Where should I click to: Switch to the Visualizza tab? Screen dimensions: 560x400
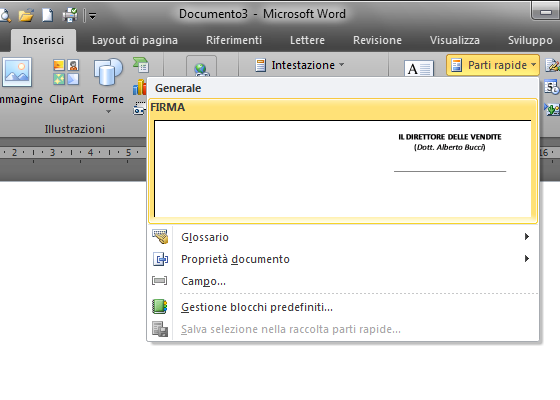[455, 40]
